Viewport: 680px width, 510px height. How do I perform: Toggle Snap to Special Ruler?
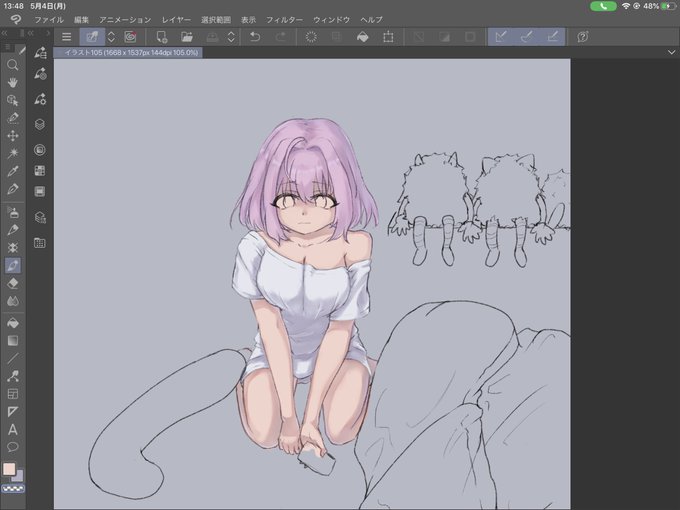click(526, 37)
